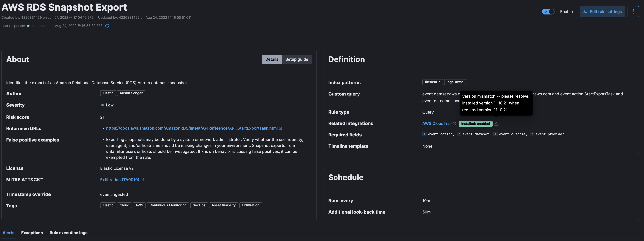Click the external link icon beside Exfiltration (TA0010)
Image resolution: width=644 pixels, height=241 pixels.
click(x=142, y=180)
